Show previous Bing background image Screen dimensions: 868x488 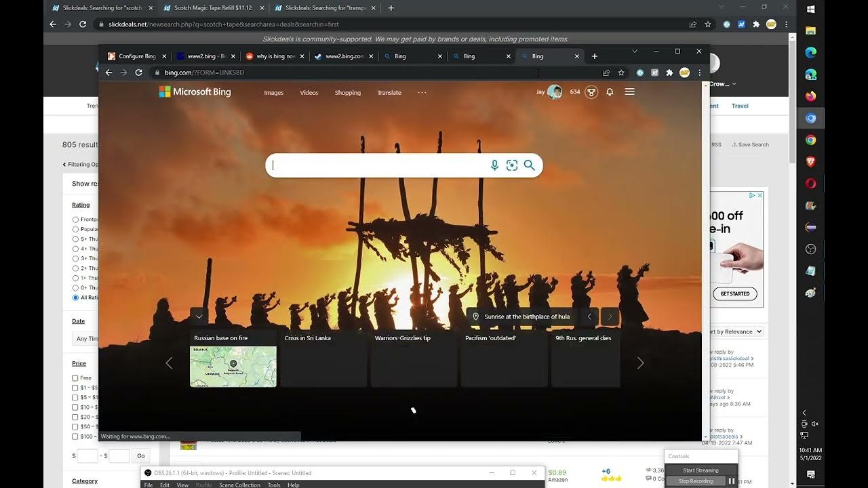click(x=589, y=317)
